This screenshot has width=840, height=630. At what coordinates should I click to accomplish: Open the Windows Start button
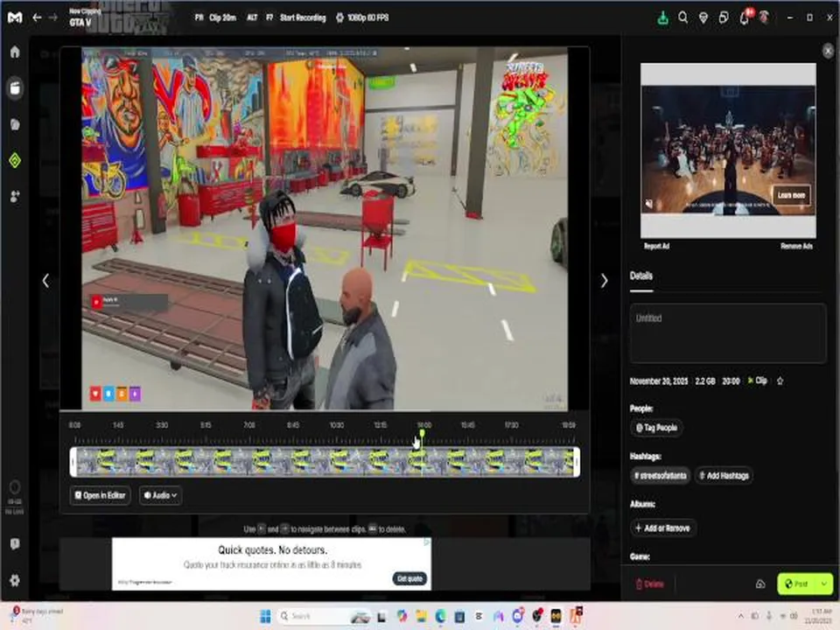coord(265,616)
